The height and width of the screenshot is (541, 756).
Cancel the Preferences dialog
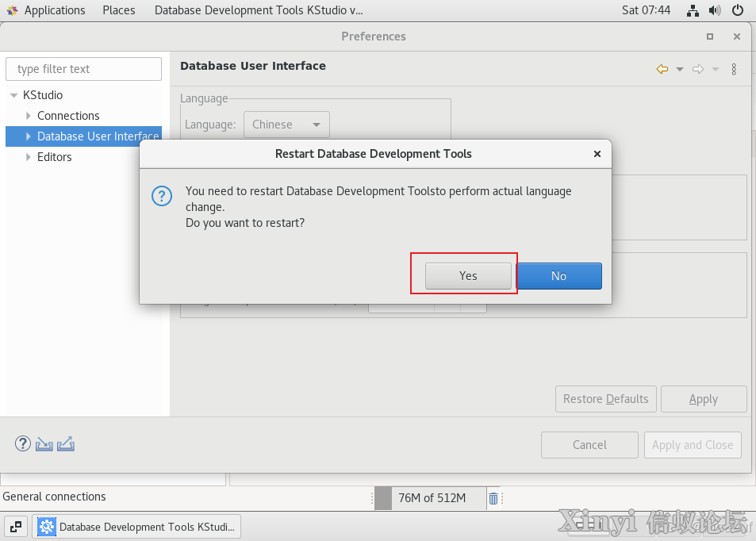589,444
